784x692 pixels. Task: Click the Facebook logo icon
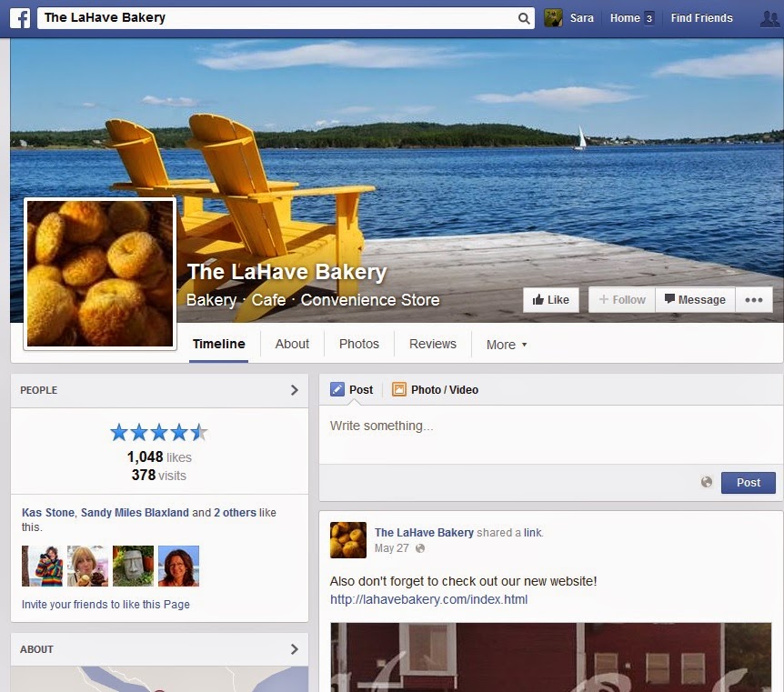[x=20, y=18]
